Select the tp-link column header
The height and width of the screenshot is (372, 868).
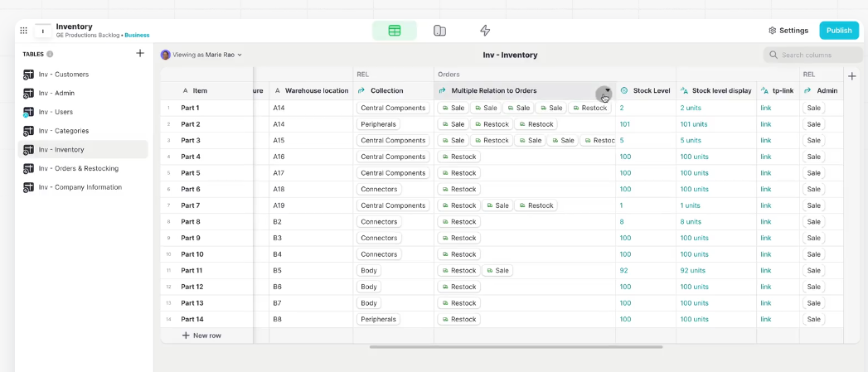coord(778,91)
